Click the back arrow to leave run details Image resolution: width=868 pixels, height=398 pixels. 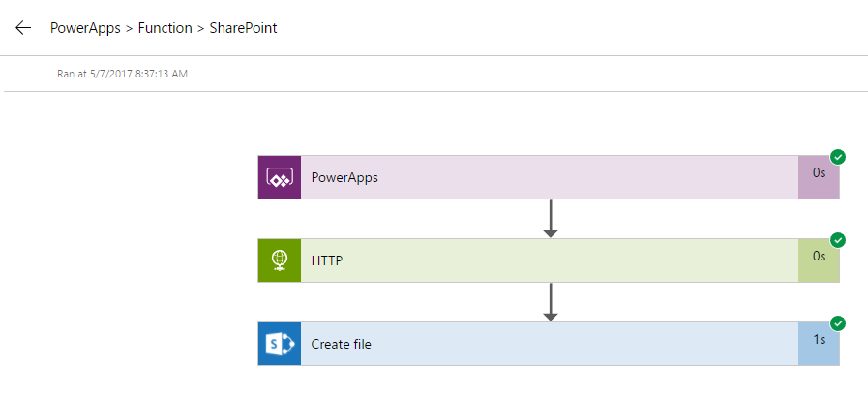tap(23, 28)
